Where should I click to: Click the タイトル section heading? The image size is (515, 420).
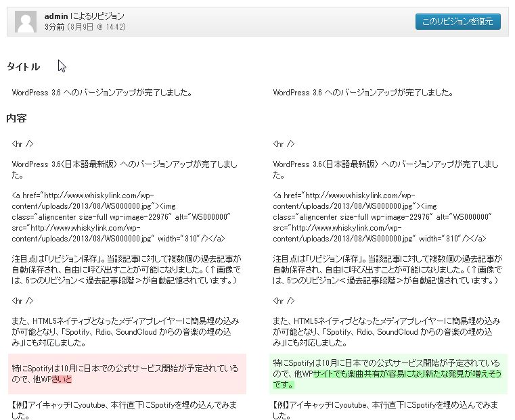[x=23, y=67]
